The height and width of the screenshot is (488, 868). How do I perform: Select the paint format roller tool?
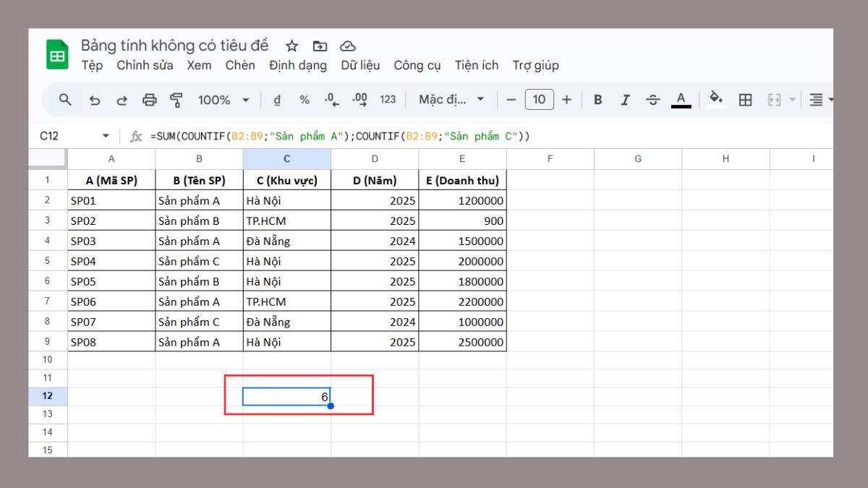click(x=176, y=100)
